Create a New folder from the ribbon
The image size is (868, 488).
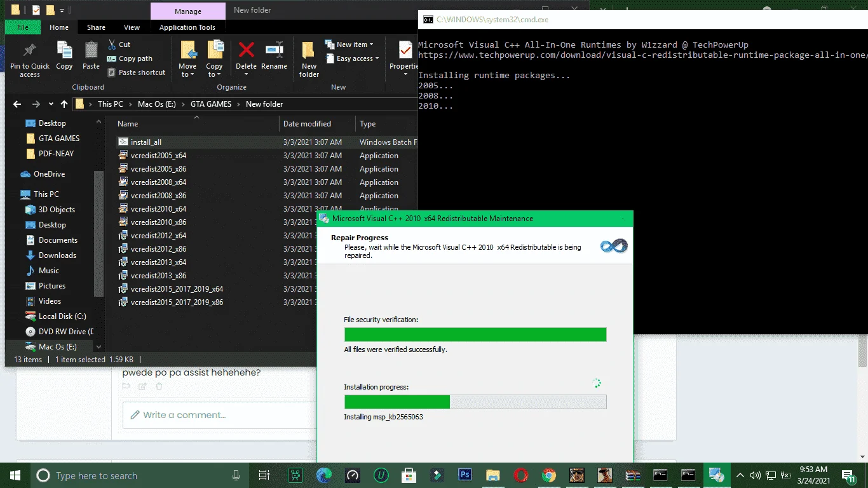coord(309,59)
